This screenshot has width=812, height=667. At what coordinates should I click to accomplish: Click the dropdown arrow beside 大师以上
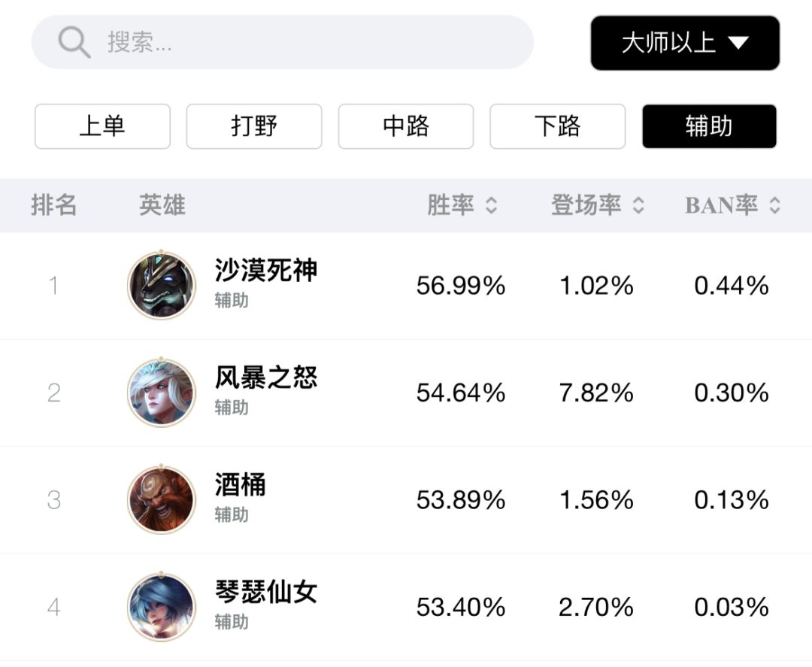(738, 43)
